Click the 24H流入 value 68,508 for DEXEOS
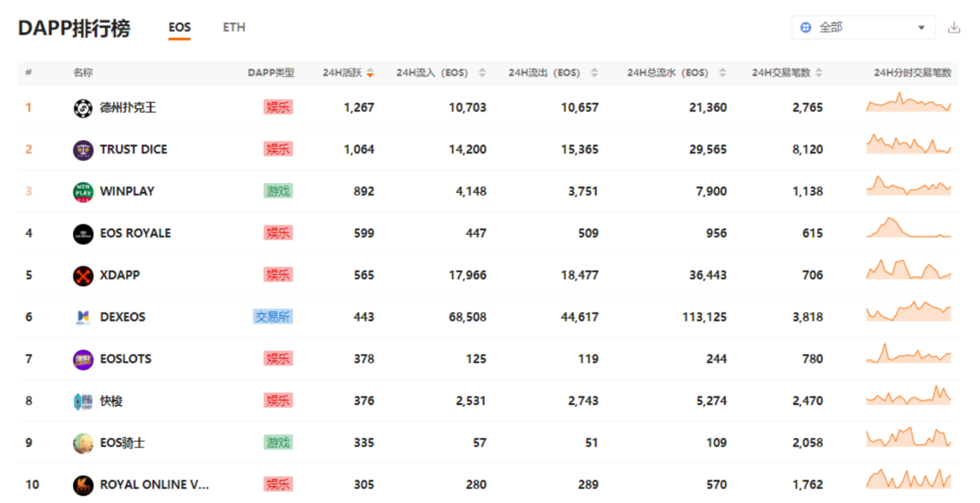The width and height of the screenshot is (980, 503). tap(467, 317)
